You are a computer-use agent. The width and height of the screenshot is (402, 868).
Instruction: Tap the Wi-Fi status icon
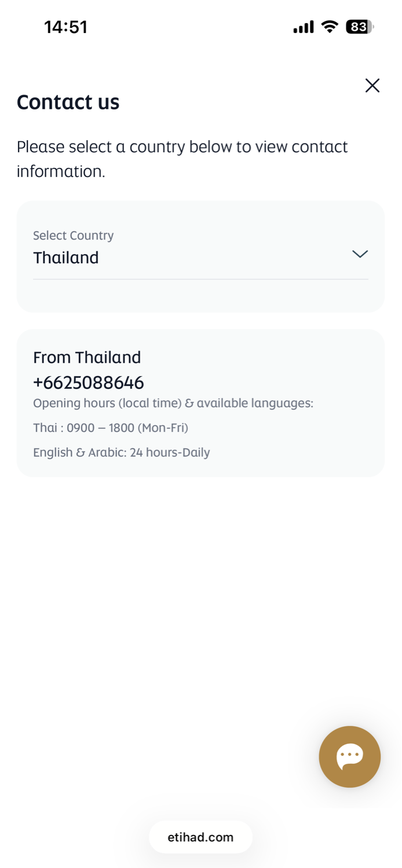pyautogui.click(x=330, y=27)
